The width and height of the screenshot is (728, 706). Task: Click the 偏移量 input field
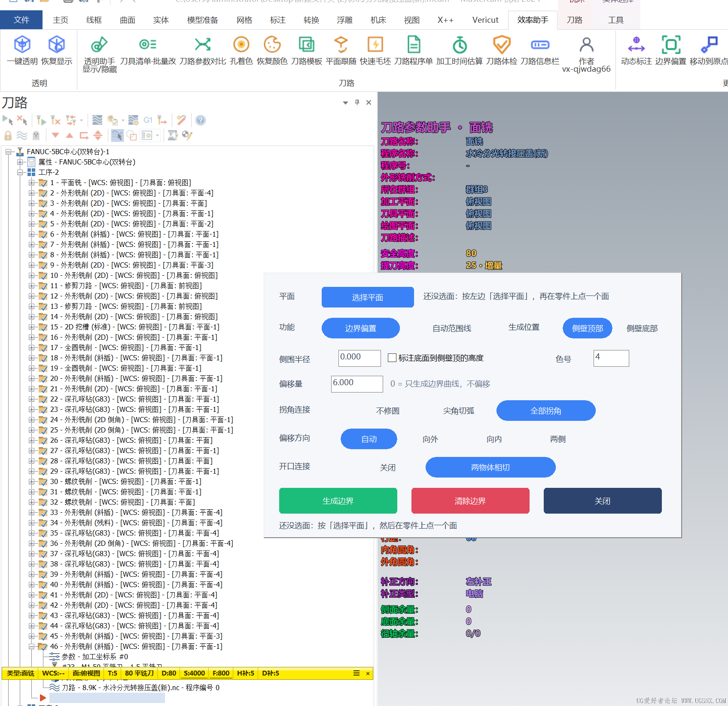coord(357,384)
